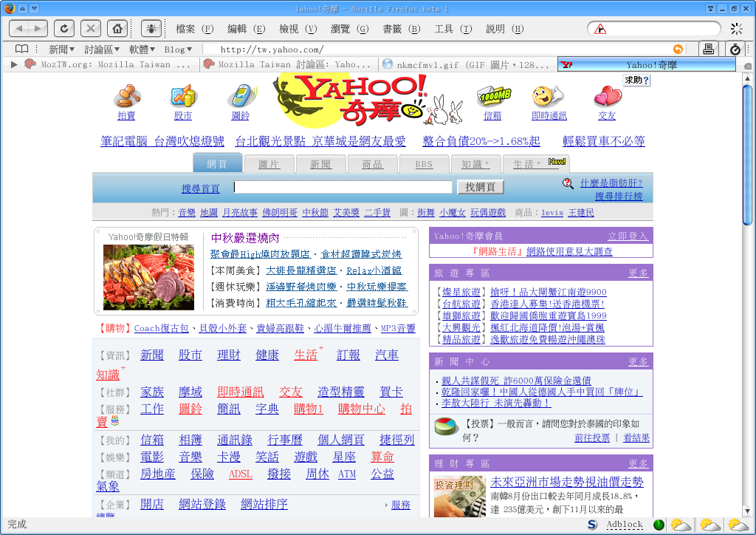This screenshot has height=535, width=756.
Task: Open the 檔案 (F) menu
Action: pyautogui.click(x=194, y=29)
